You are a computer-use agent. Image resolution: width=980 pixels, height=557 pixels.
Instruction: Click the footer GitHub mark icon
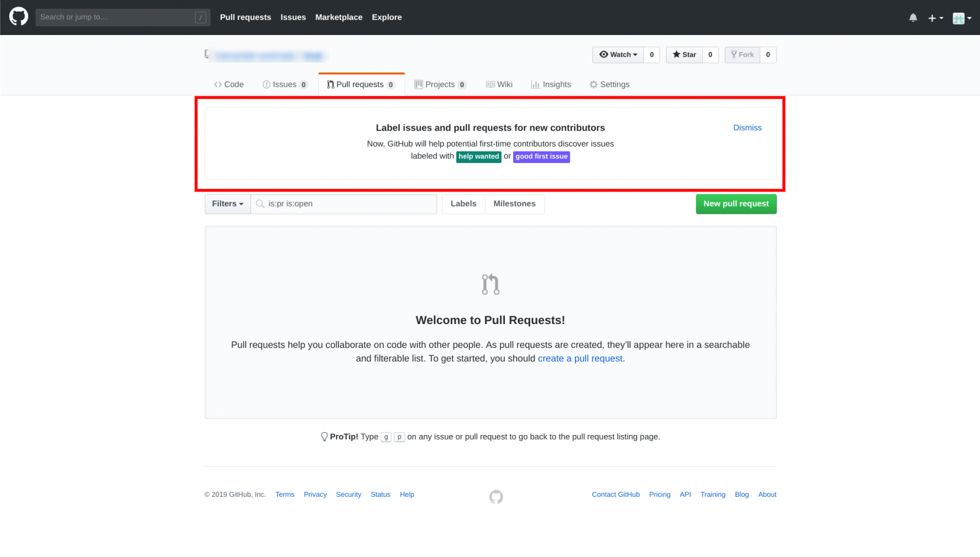[496, 497]
